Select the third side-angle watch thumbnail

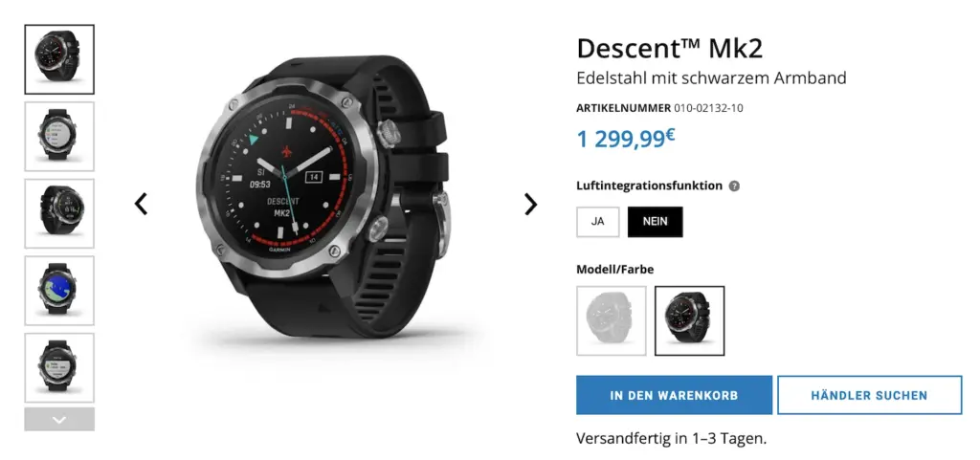point(59,213)
